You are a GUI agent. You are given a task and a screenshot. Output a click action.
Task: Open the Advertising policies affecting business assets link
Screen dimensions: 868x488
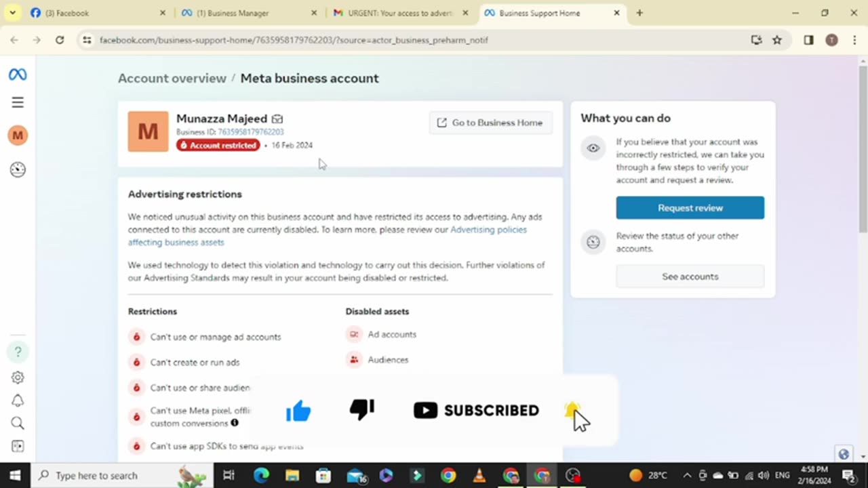click(x=328, y=236)
